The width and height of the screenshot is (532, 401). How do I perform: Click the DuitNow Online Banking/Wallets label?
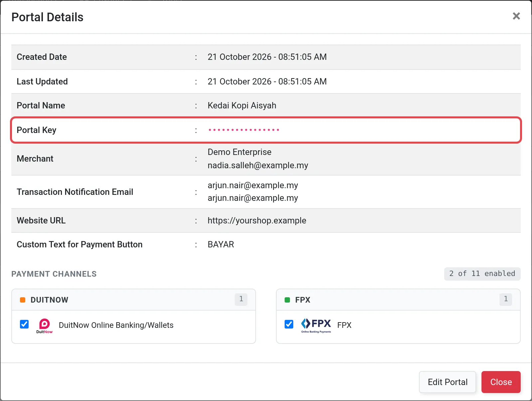(x=116, y=325)
